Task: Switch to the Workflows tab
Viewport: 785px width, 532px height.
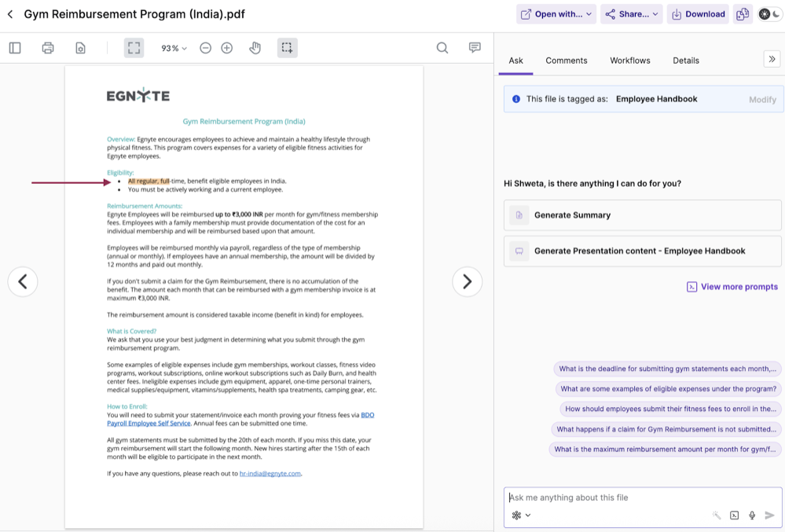Action: coord(630,61)
